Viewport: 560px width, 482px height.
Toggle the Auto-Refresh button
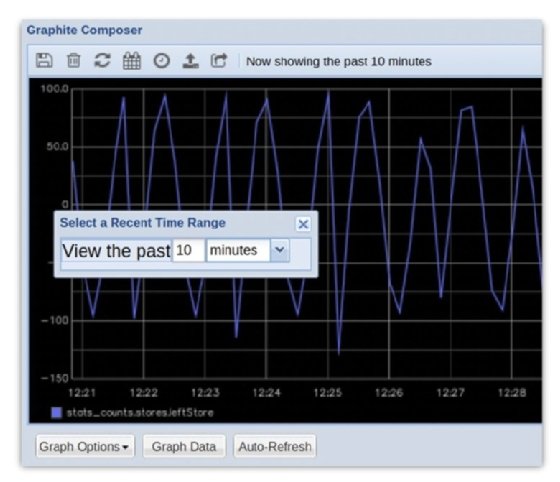pyautogui.click(x=275, y=446)
